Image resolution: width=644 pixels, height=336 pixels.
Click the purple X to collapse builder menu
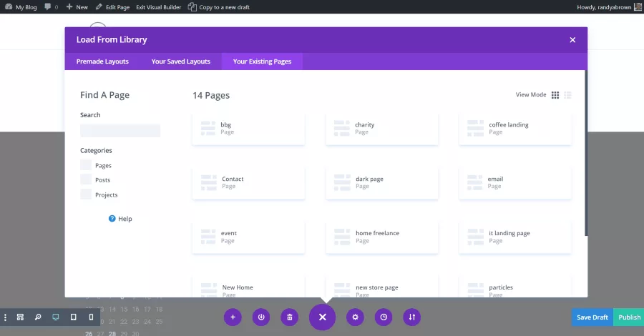[323, 317]
